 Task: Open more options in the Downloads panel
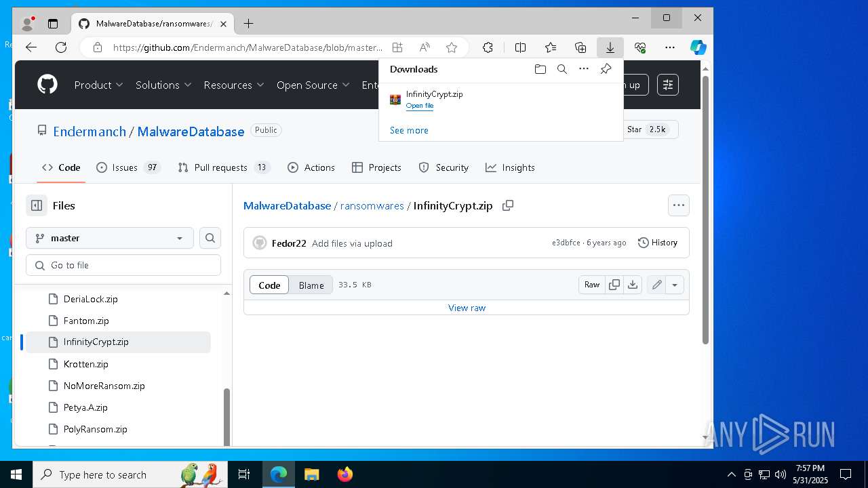click(584, 69)
